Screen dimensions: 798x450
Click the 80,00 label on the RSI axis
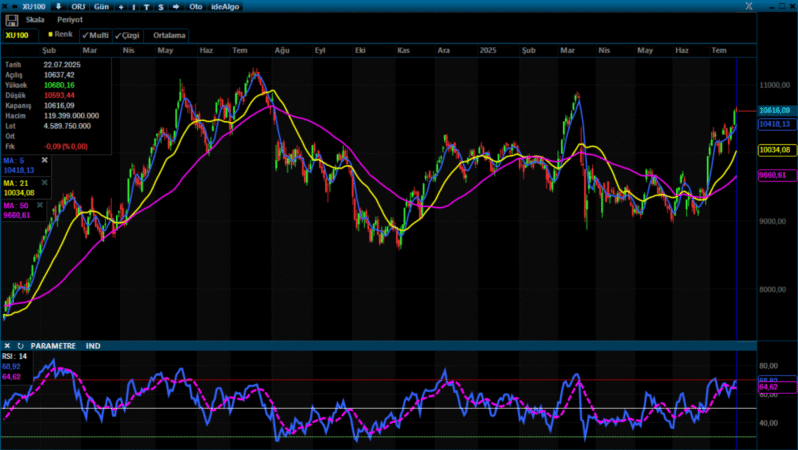click(x=768, y=365)
